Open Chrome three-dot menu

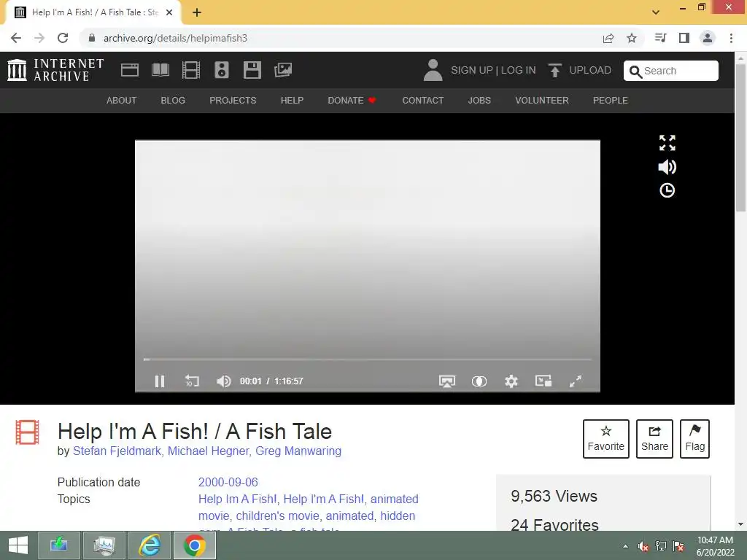731,38
